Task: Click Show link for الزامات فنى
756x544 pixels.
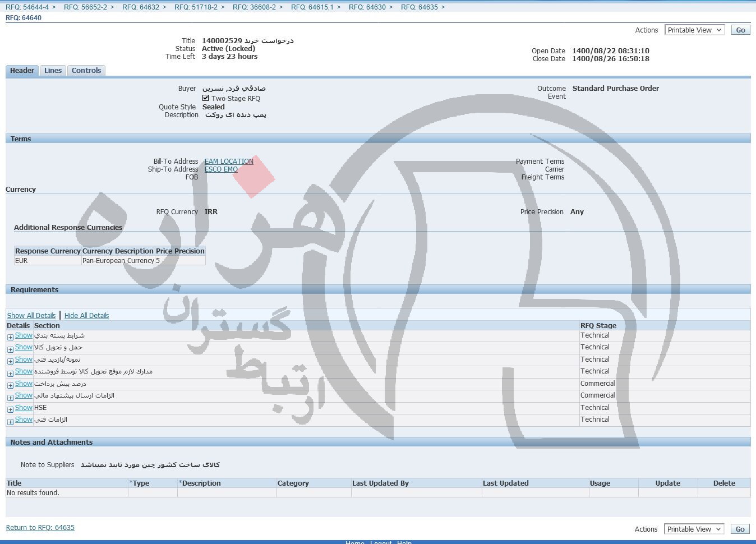Action: point(24,419)
